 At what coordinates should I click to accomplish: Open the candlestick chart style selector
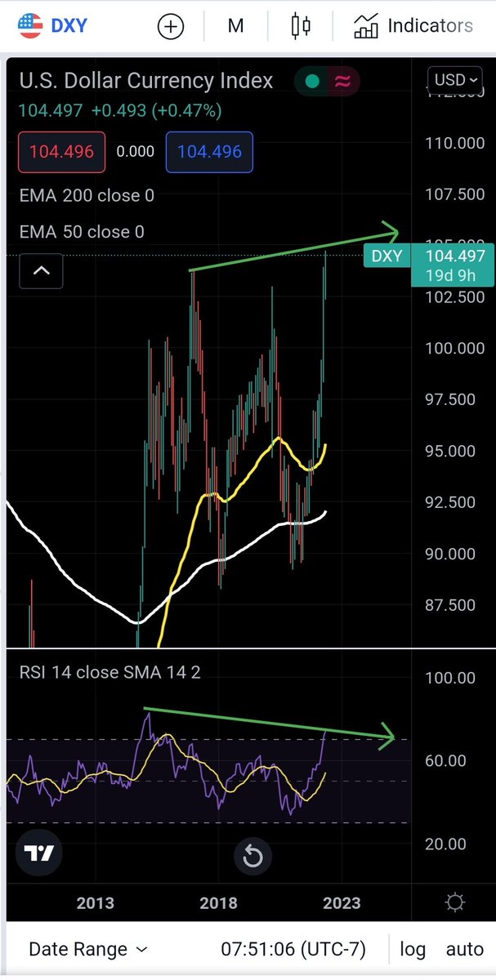coord(301,26)
